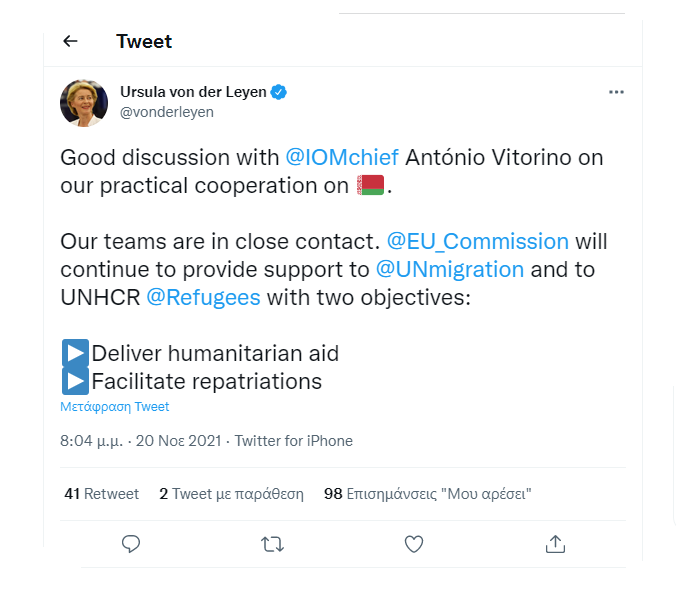Viewport: 682px width, 595px height.
Task: Click the retweet arrows icon
Action: click(271, 544)
